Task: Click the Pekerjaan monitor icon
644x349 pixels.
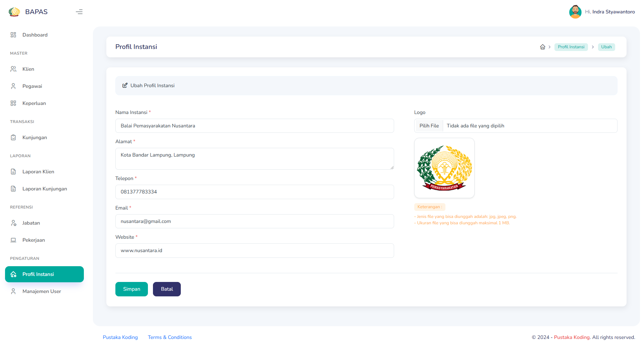Action: tap(13, 240)
